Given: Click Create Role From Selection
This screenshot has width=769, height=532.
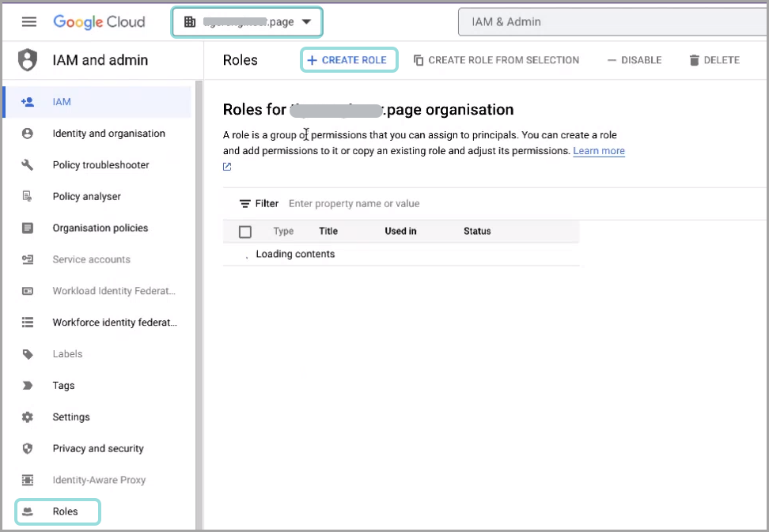Looking at the screenshot, I should [496, 60].
